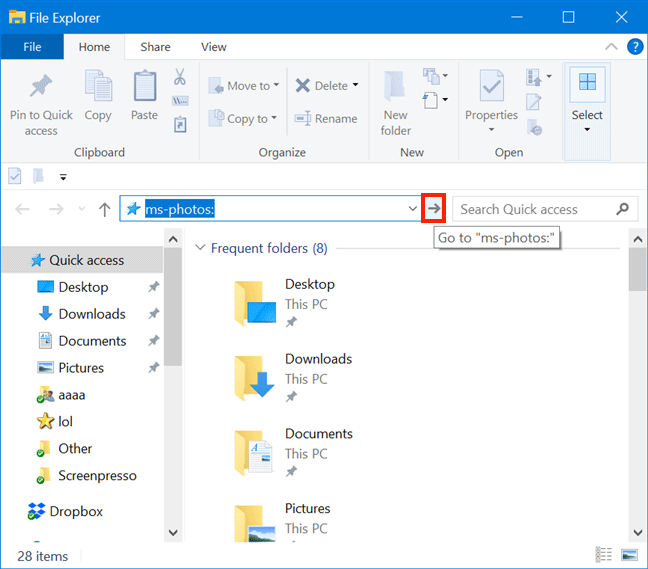Minimize the ribbon with chevron
This screenshot has width=648, height=569.
(x=611, y=47)
